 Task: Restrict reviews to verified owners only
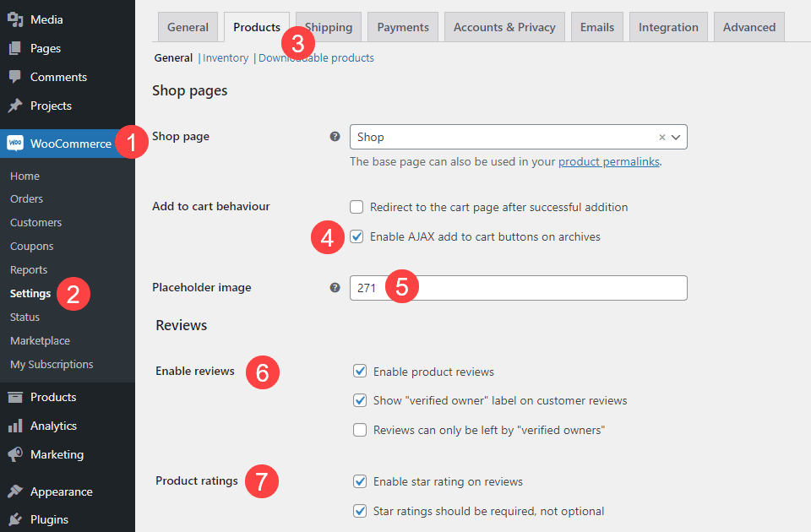coord(360,430)
